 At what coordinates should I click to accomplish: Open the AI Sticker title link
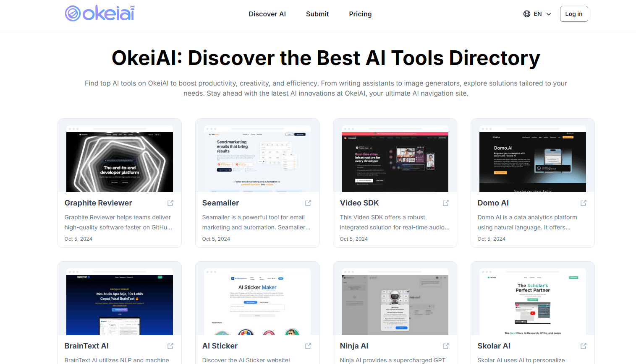(220, 346)
